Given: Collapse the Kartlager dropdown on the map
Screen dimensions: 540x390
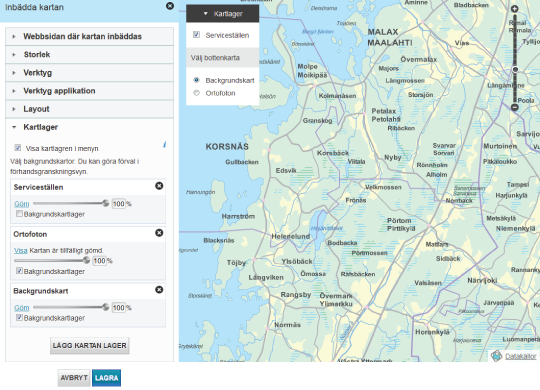Looking at the screenshot, I should pos(222,14).
